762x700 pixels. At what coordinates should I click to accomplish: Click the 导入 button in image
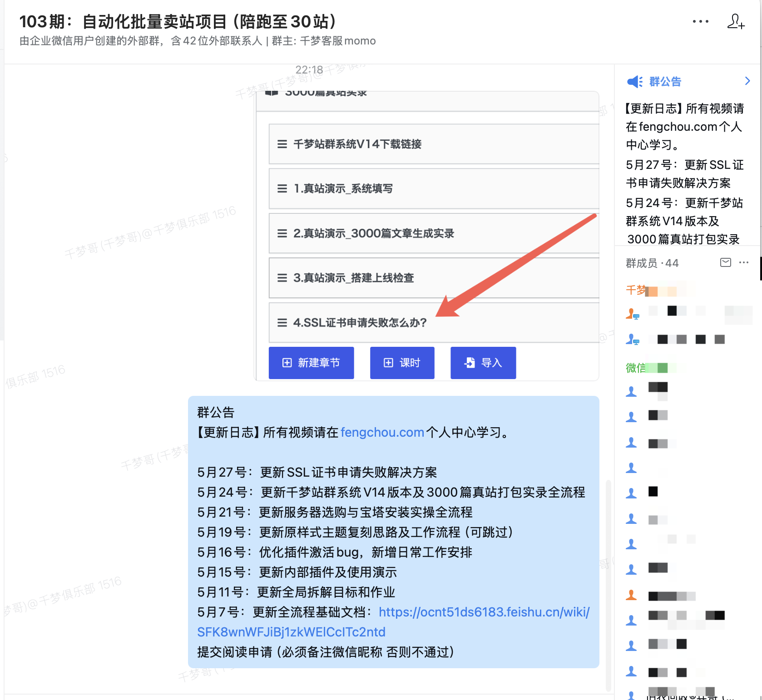pyautogui.click(x=483, y=363)
